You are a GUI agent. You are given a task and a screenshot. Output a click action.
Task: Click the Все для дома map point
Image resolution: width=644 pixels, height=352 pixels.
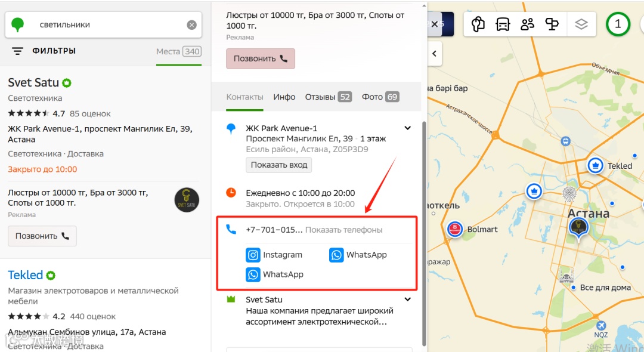click(x=574, y=288)
